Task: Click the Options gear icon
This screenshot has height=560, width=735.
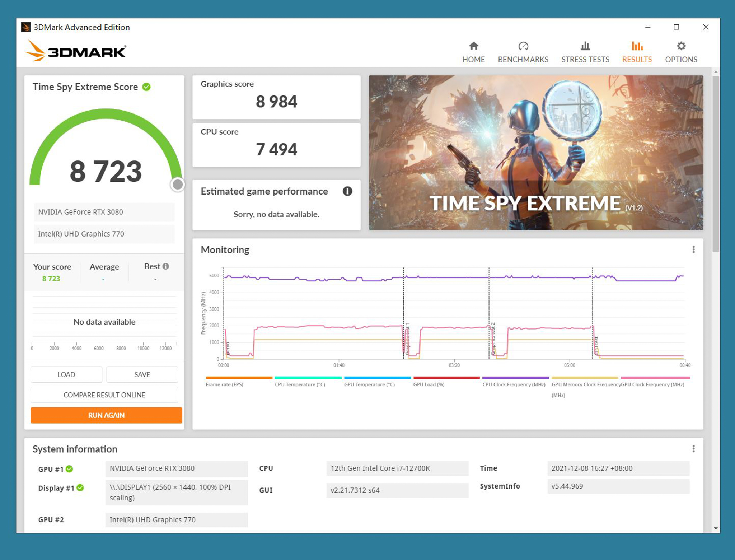Action: (x=681, y=46)
